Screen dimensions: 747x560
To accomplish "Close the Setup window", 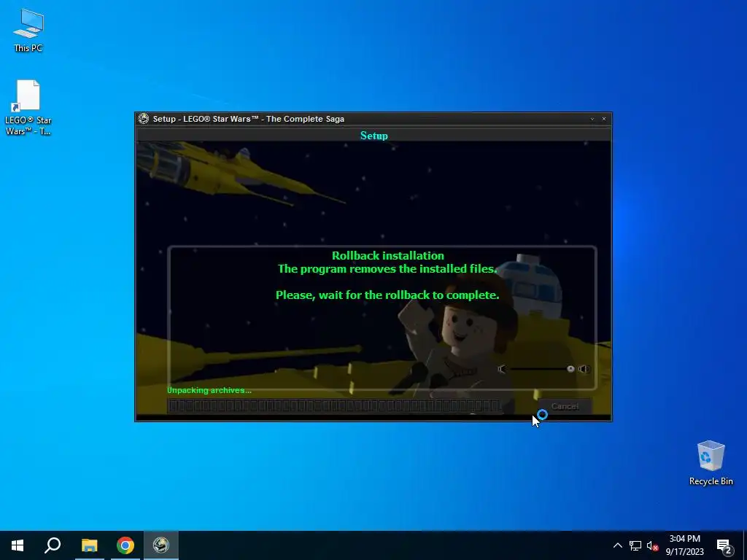I will 604,119.
